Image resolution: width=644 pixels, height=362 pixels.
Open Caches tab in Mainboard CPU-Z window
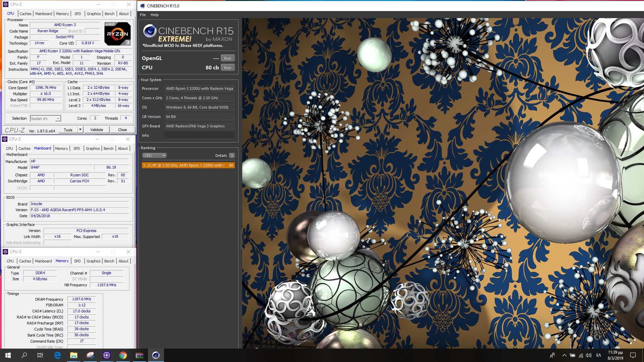24,148
